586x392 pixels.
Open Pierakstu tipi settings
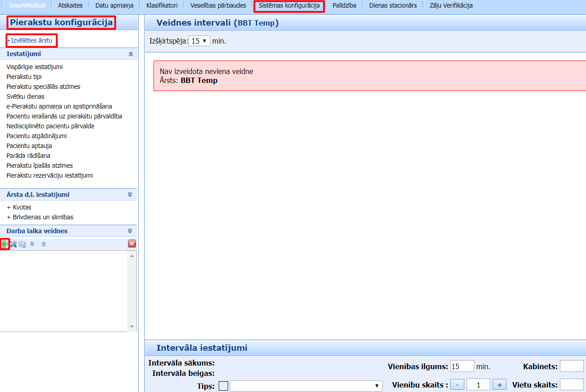point(24,77)
